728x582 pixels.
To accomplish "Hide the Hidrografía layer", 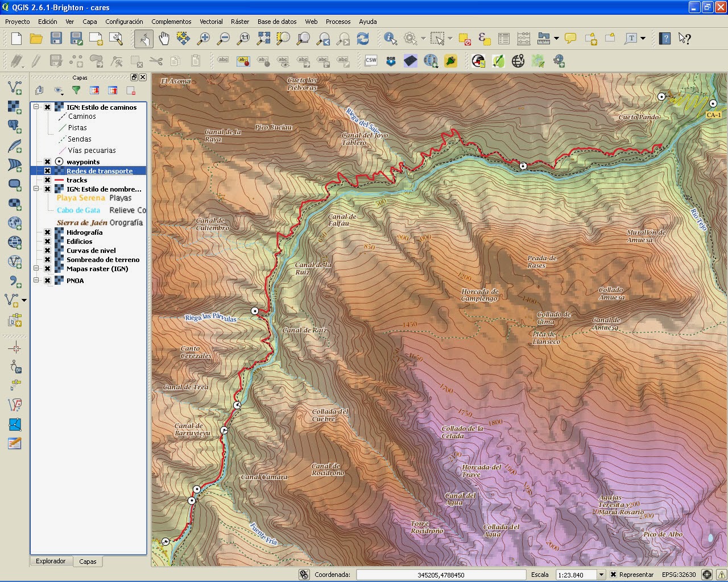I will [x=47, y=232].
